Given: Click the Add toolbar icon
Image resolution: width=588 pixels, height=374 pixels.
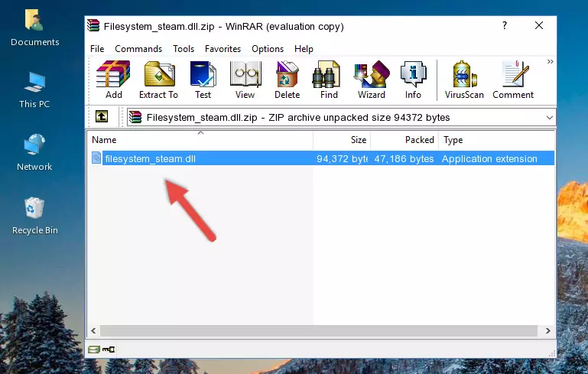Looking at the screenshot, I should pyautogui.click(x=113, y=80).
